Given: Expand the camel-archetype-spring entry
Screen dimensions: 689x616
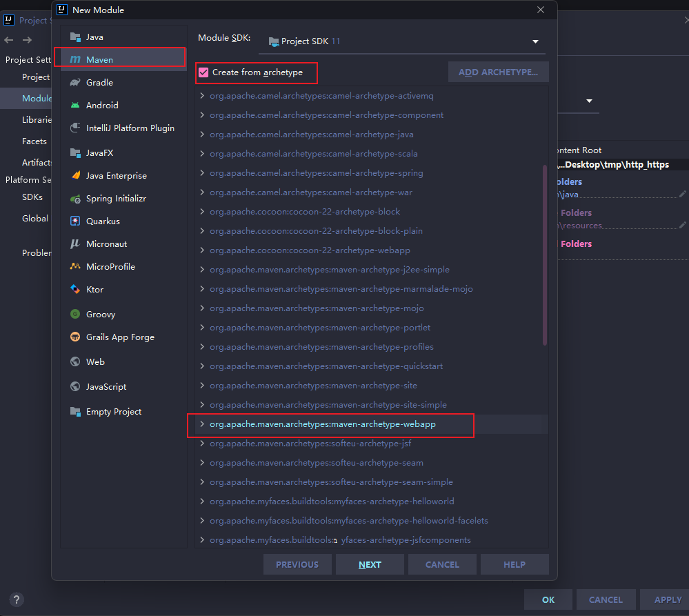Looking at the screenshot, I should tap(202, 172).
